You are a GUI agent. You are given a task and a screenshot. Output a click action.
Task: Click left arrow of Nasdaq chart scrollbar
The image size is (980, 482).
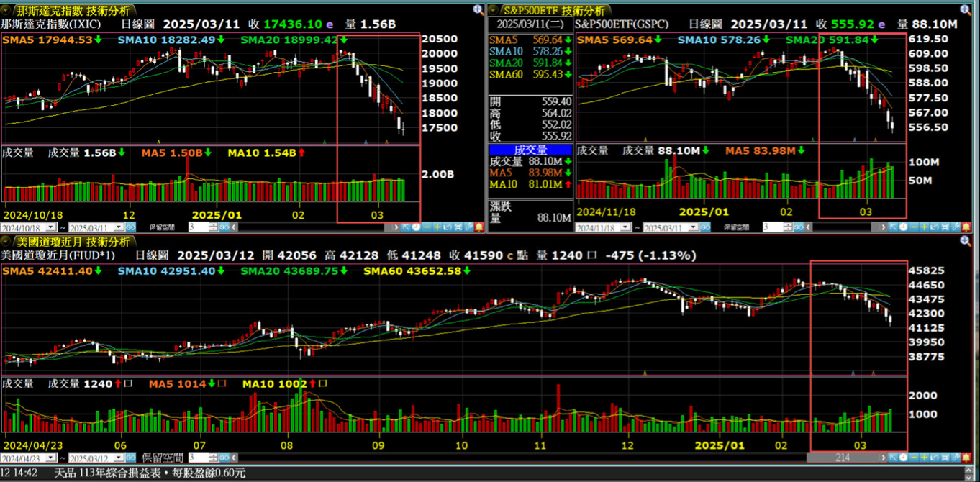click(x=234, y=227)
